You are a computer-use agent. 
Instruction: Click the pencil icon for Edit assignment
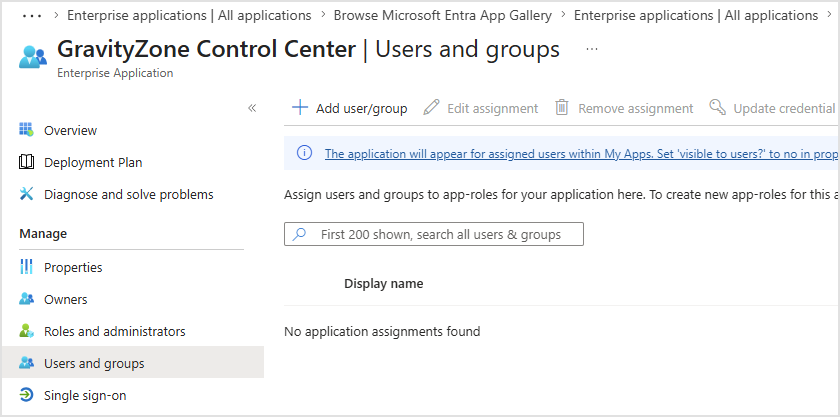431,108
